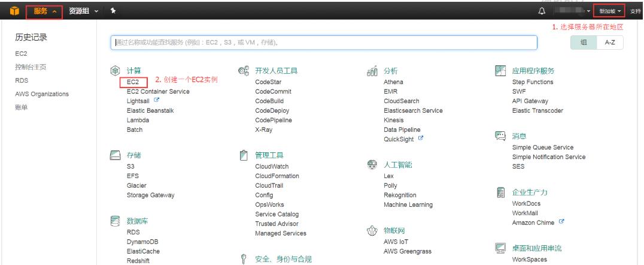Open Rekognition service

(400, 195)
